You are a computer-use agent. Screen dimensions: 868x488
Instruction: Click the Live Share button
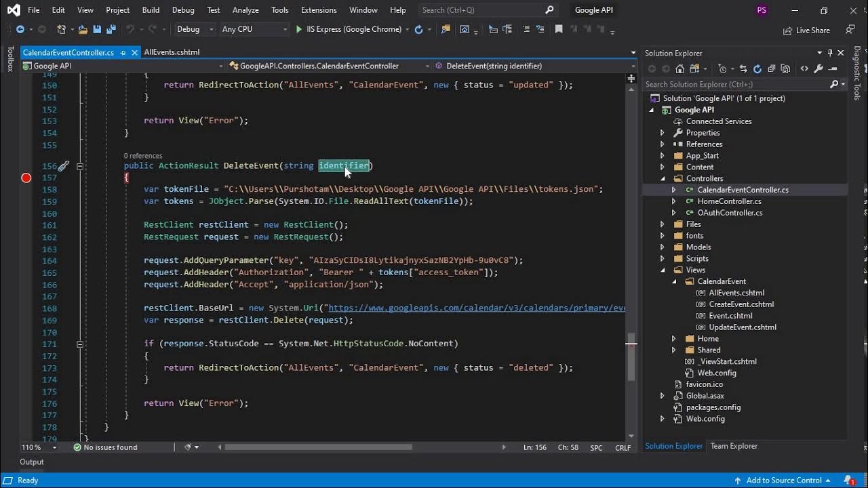point(806,30)
